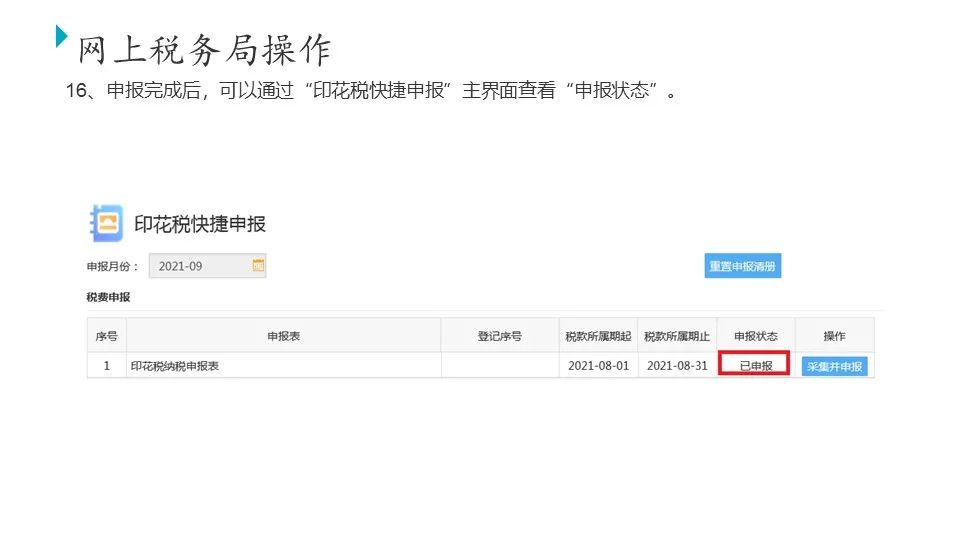The image size is (960, 540).
Task: Click the row number 1 cell
Action: click(107, 366)
